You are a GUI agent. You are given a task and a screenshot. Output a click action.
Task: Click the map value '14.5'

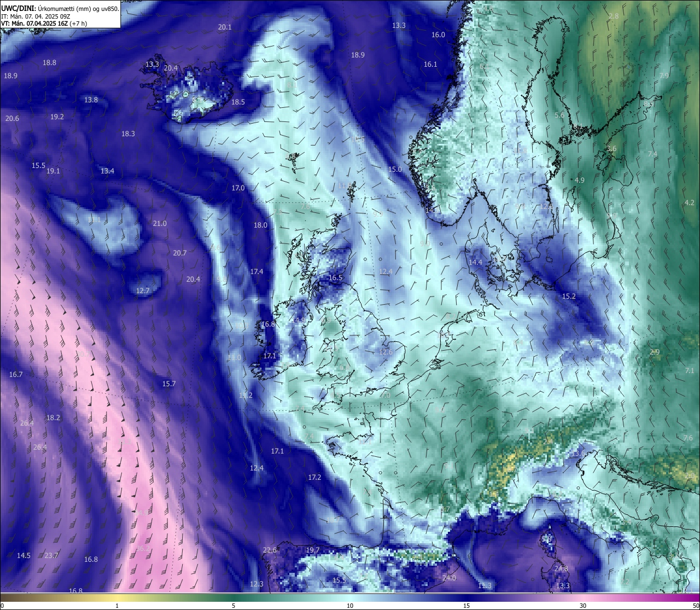[24, 556]
